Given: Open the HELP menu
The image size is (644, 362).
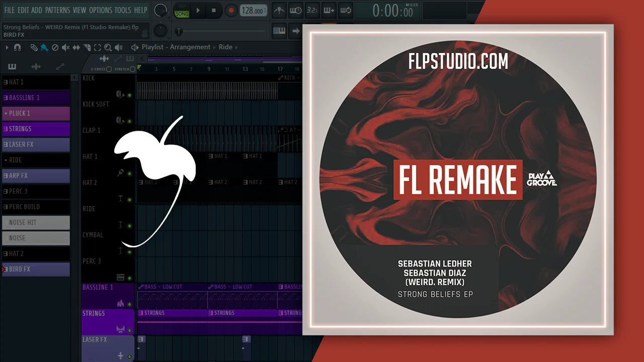Looking at the screenshot, I should tap(141, 10).
